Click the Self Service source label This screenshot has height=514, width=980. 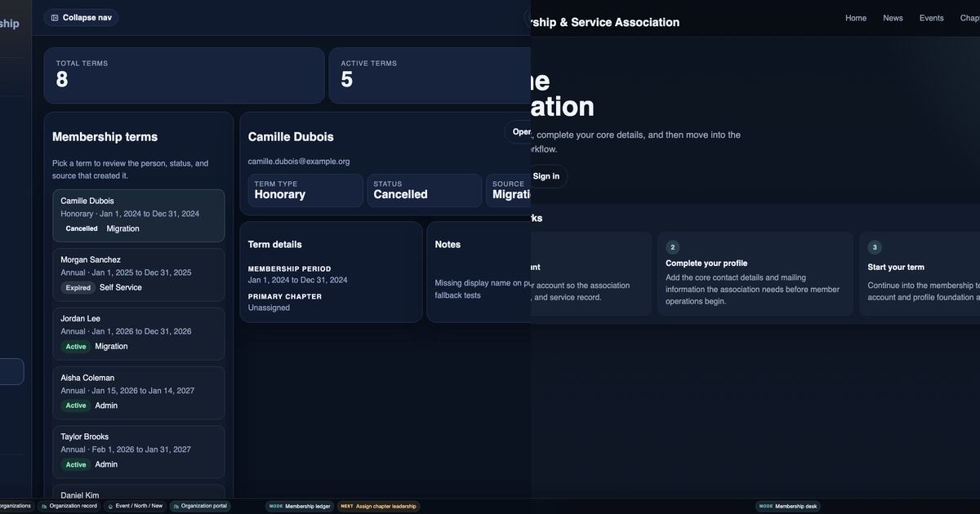[x=121, y=287]
